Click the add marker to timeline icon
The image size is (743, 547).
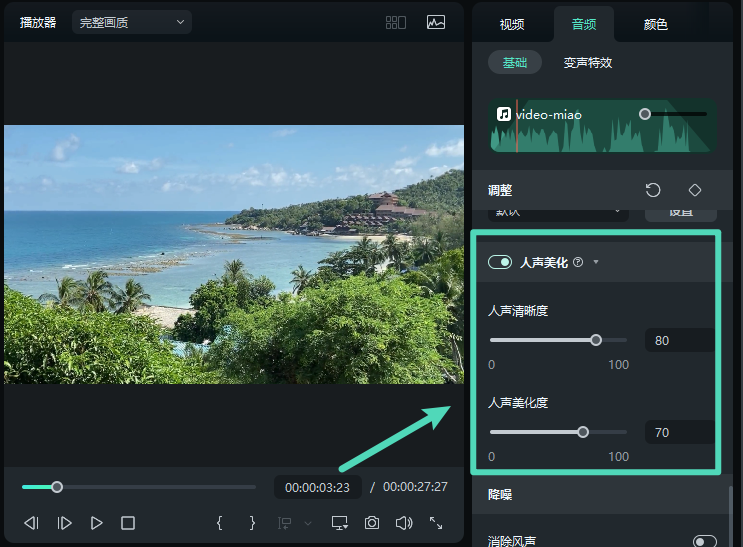pyautogui.click(x=284, y=523)
